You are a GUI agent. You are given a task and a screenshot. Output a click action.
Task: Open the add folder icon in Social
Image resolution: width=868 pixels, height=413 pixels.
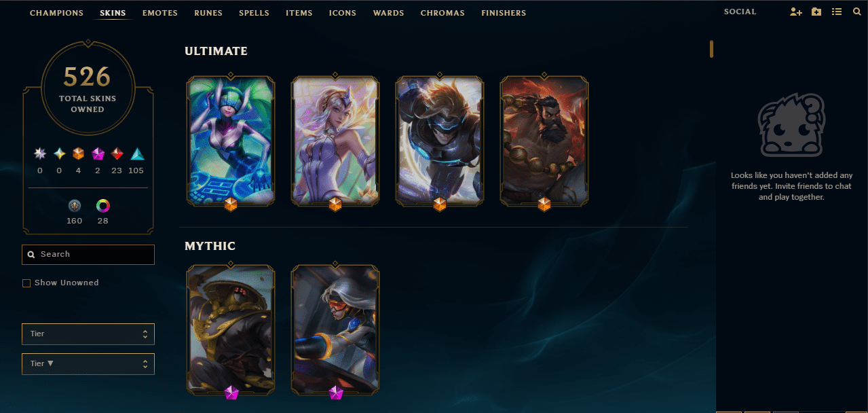click(x=816, y=12)
